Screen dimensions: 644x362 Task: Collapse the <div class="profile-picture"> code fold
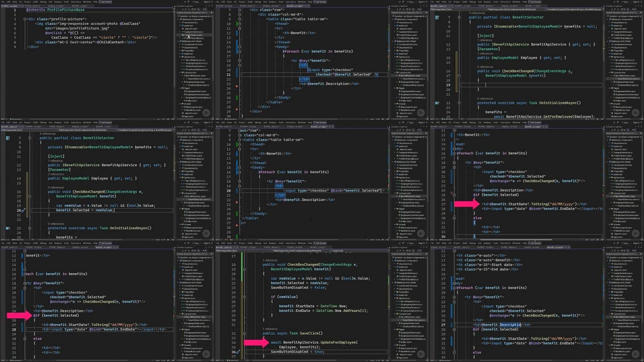25,19
